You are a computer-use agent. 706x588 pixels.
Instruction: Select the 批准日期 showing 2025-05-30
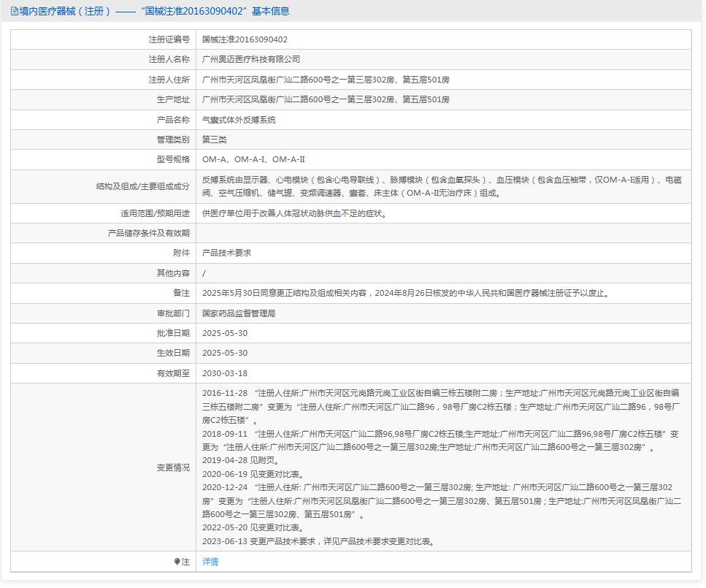pyautogui.click(x=225, y=333)
